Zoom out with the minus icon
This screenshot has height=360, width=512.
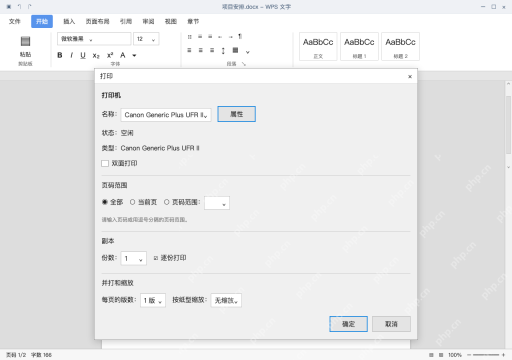tap(469, 355)
